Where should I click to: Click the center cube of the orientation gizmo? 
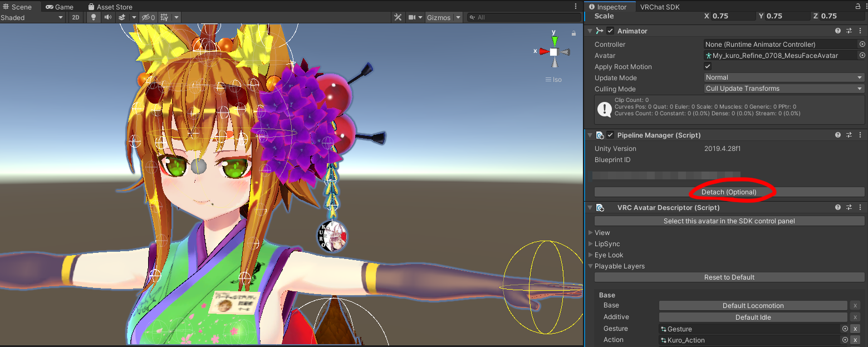pyautogui.click(x=554, y=52)
